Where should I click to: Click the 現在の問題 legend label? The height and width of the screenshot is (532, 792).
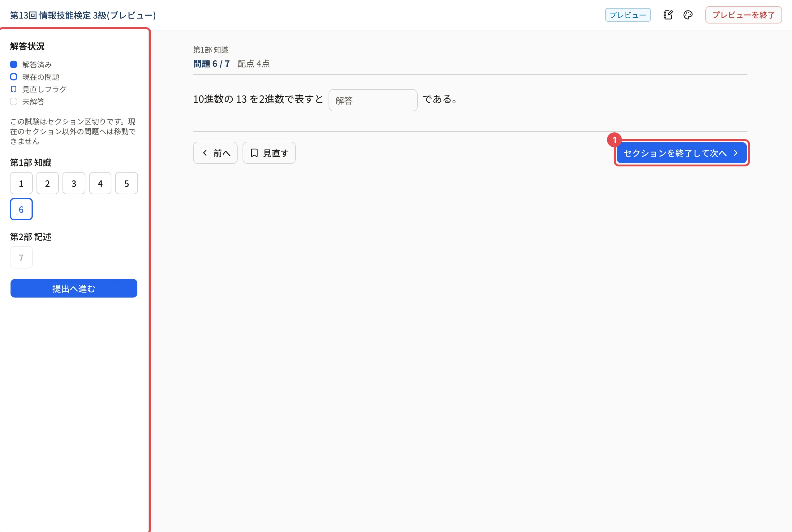[41, 77]
